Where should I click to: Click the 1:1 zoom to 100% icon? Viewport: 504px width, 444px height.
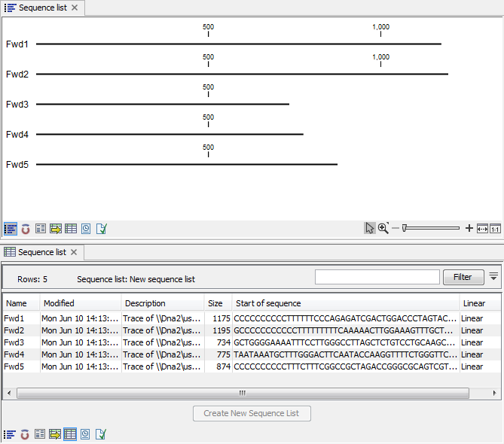coord(495,229)
